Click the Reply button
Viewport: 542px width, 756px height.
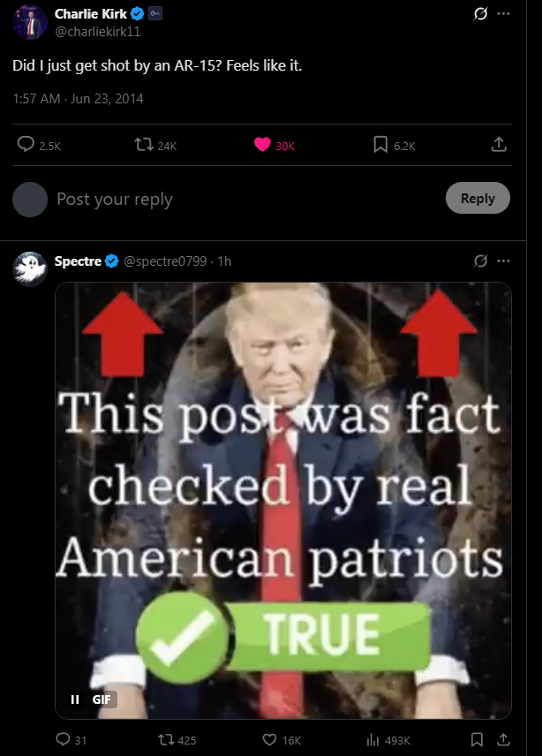coord(478,198)
